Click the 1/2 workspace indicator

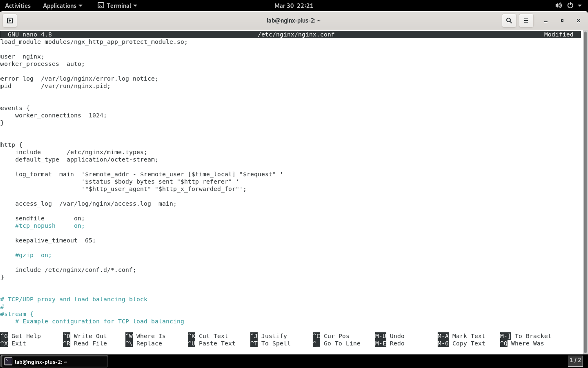575,360
